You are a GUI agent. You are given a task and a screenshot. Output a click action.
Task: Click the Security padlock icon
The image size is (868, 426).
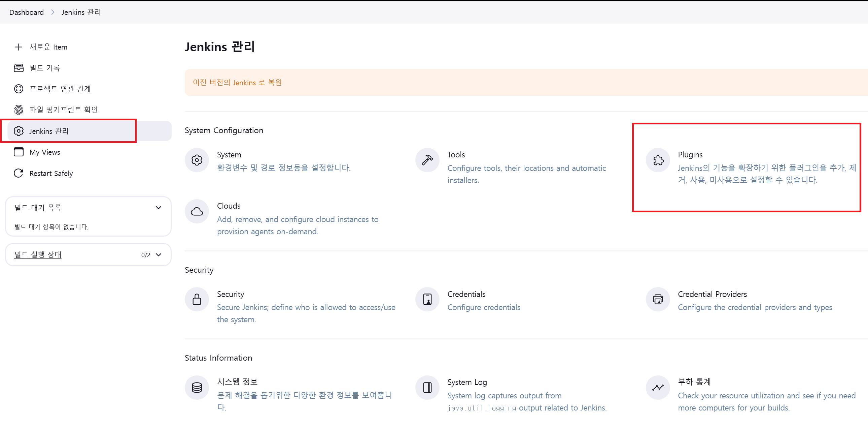click(x=197, y=299)
